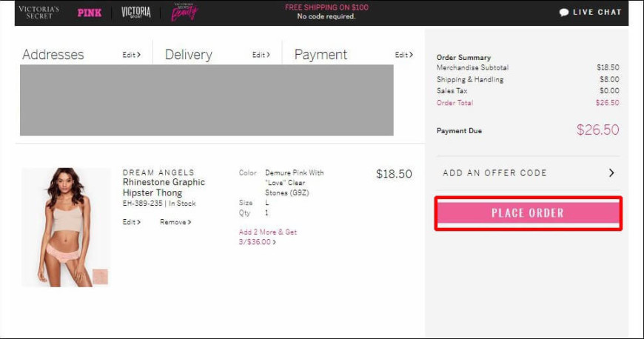Click the Victoria's Secret logo

click(x=38, y=12)
